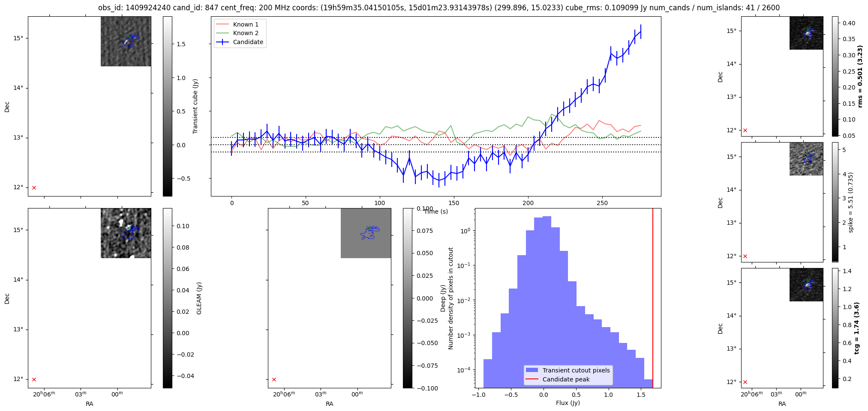The height and width of the screenshot is (411, 868).
Task: Click the GLEAM (Jy) colorbar
Action: (x=168, y=298)
